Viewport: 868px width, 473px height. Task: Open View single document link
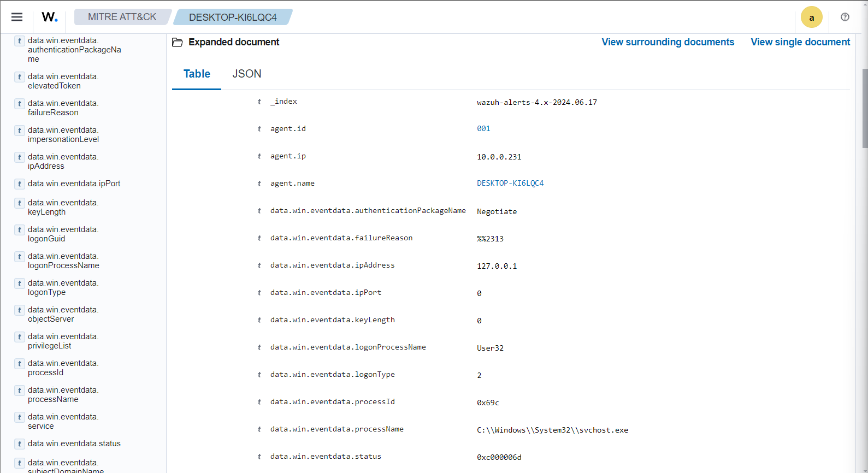point(800,42)
